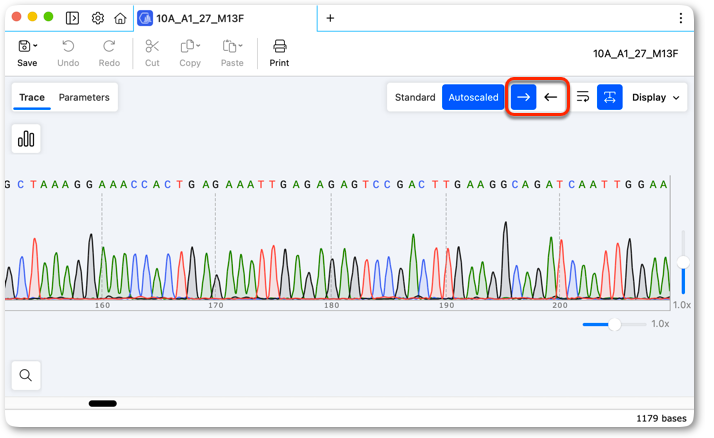714x438 pixels.
Task: Select Standard scaling mode
Action: (415, 97)
